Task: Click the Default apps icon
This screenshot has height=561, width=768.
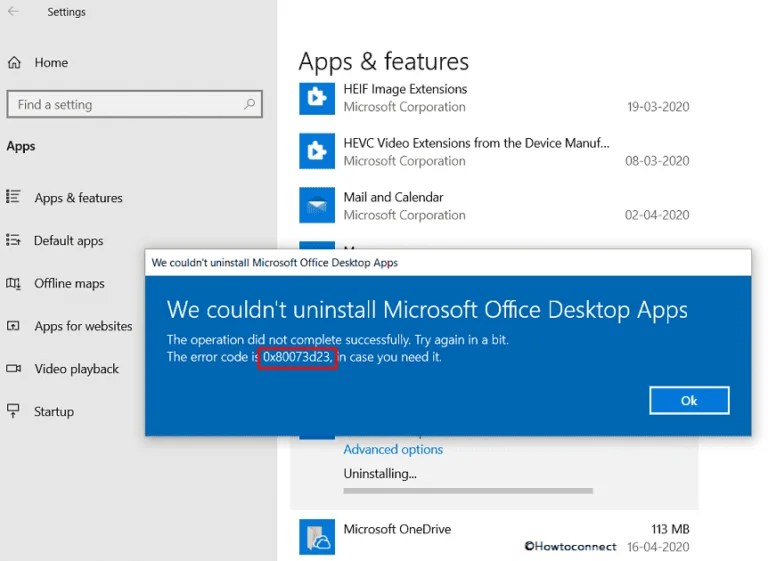Action: [x=13, y=240]
